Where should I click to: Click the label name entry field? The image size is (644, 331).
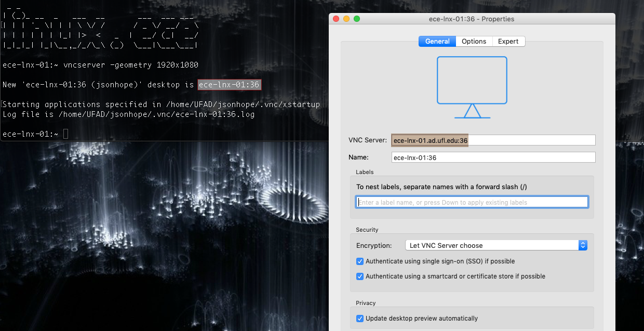click(x=472, y=202)
